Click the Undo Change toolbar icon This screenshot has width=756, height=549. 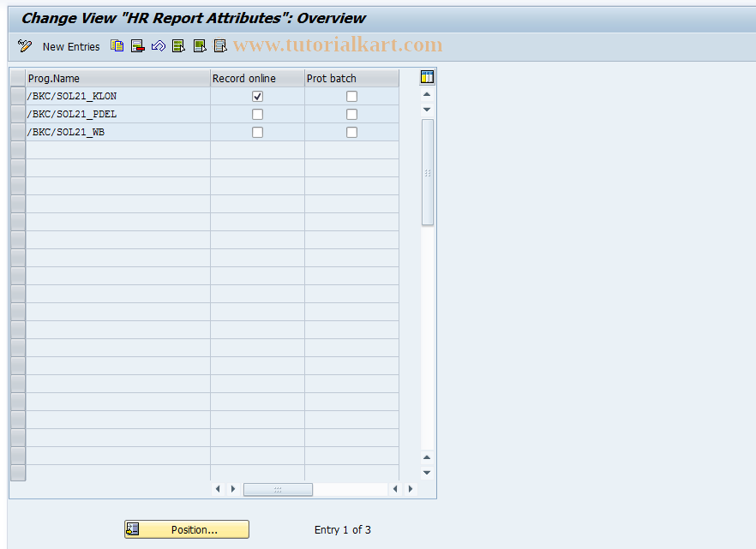click(159, 46)
